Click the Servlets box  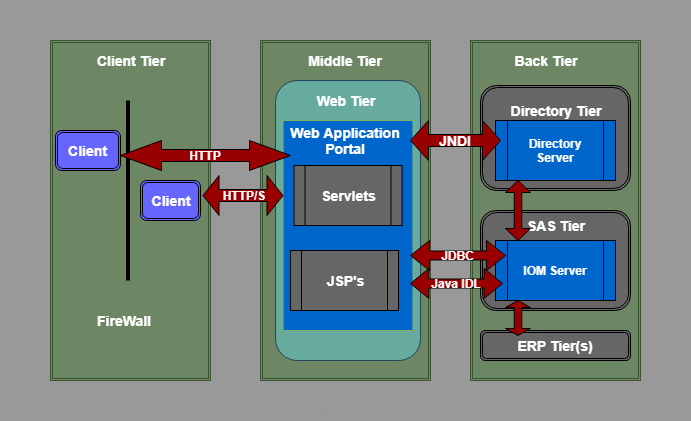[348, 196]
